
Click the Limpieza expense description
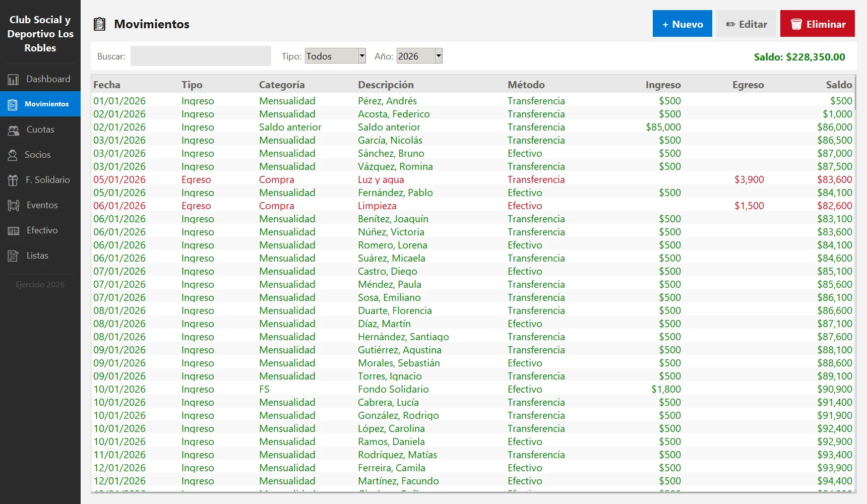377,206
